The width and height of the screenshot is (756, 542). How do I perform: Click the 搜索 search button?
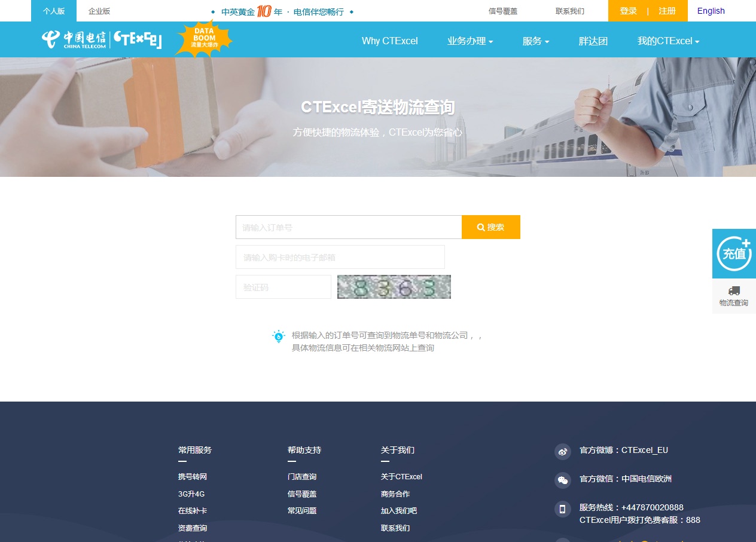[491, 227]
